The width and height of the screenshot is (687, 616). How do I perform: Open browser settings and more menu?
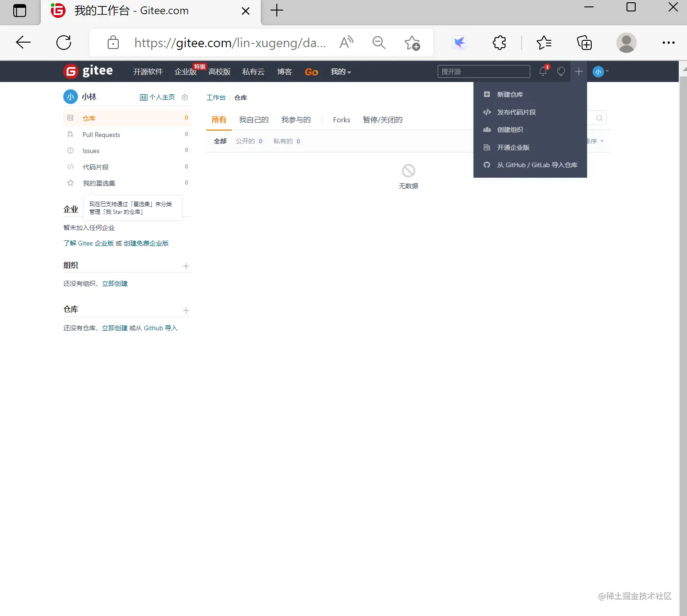(669, 43)
